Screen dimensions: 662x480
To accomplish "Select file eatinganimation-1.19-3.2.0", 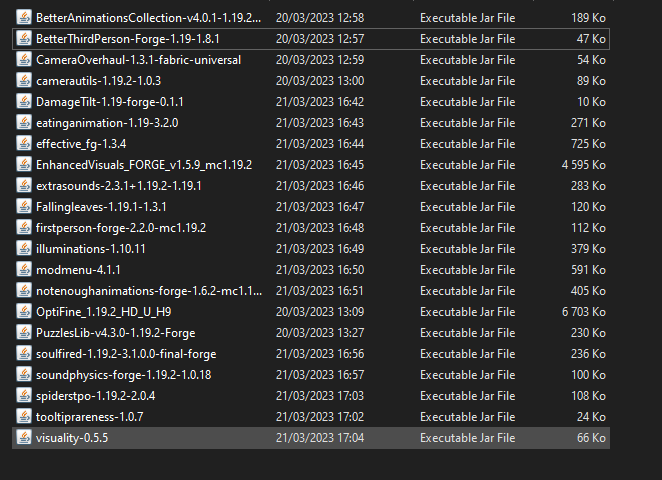I will click(x=107, y=123).
